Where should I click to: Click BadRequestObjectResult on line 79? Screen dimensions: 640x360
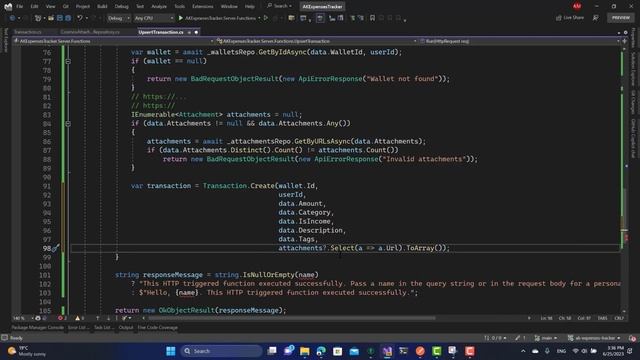point(234,79)
